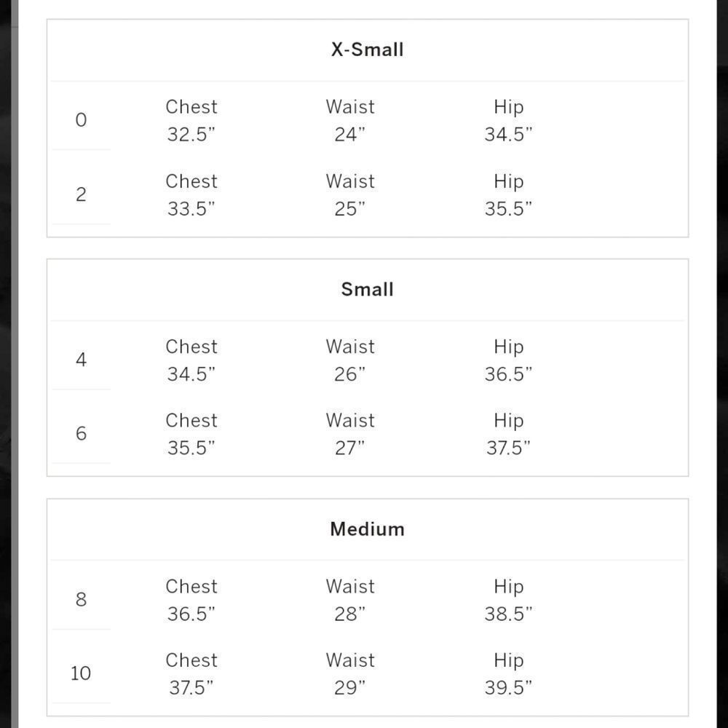
Task: Click size 0 row label
Action: coord(81,120)
